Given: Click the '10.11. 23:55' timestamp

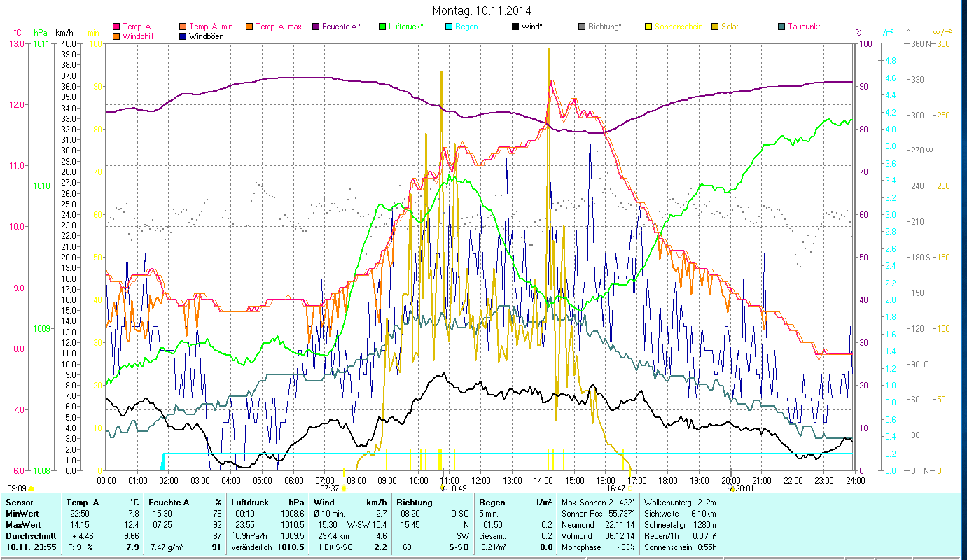Looking at the screenshot, I should (x=31, y=547).
